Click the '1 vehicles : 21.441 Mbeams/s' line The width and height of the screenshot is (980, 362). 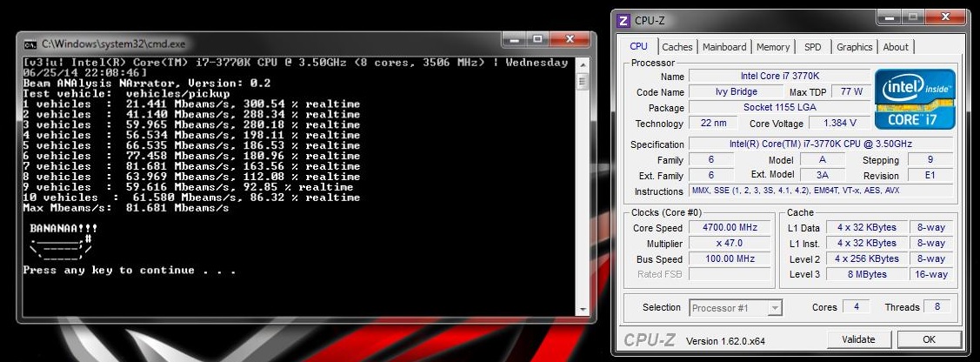point(191,104)
